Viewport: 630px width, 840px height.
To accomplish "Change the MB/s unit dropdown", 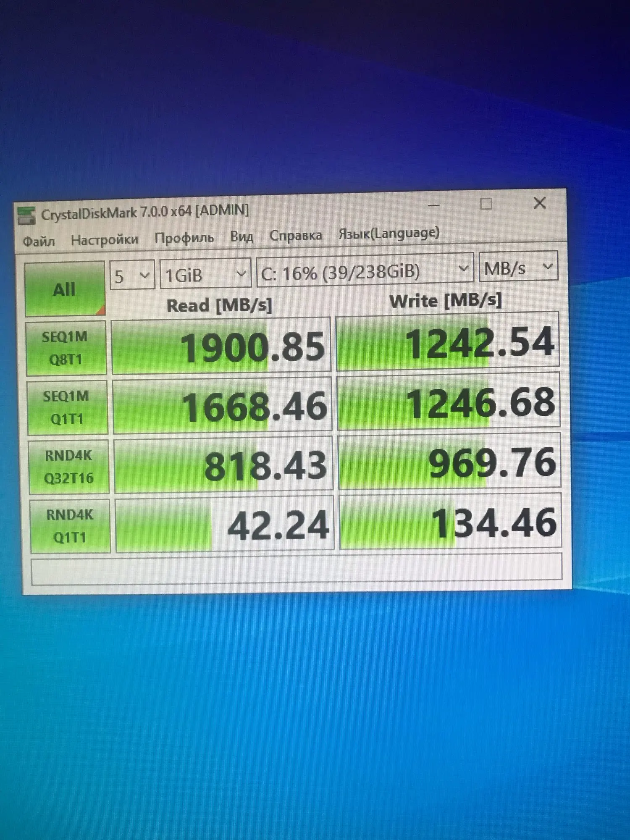I will pos(519,266).
